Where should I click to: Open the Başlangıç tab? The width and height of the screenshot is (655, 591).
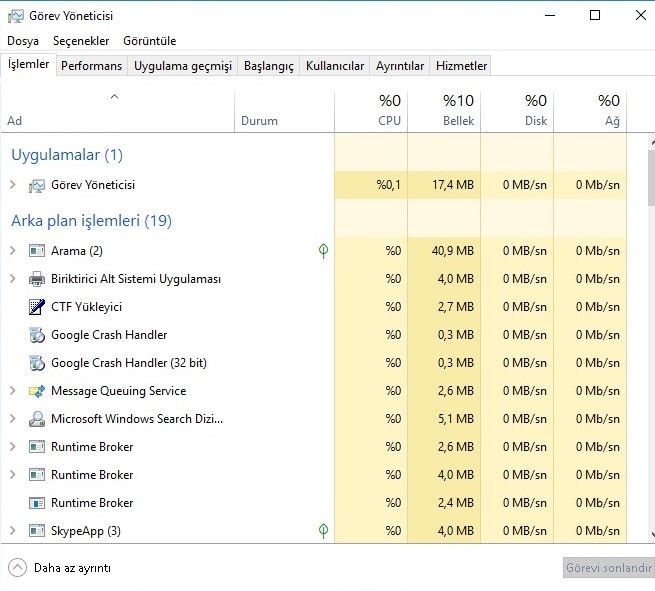(269, 66)
